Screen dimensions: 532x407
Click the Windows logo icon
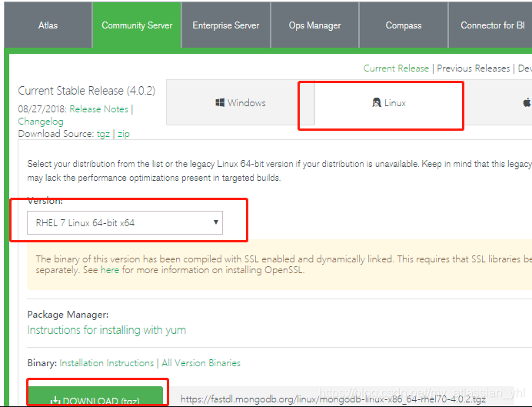click(x=220, y=102)
